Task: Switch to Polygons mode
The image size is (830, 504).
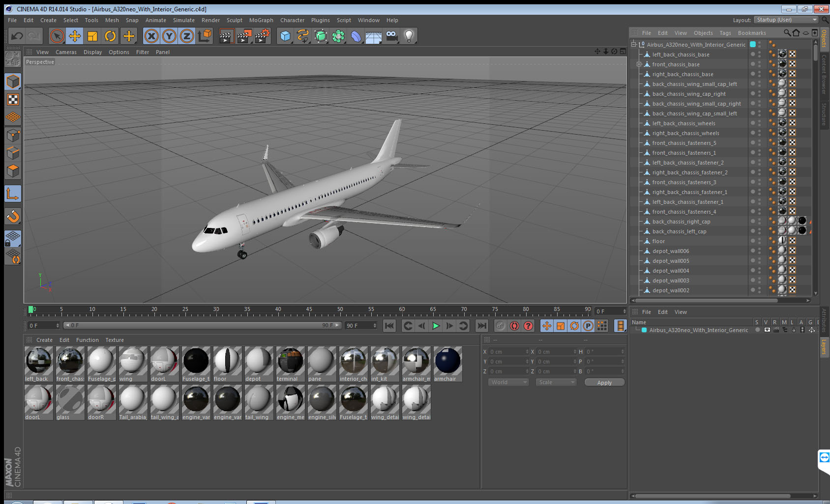Action: tap(13, 171)
